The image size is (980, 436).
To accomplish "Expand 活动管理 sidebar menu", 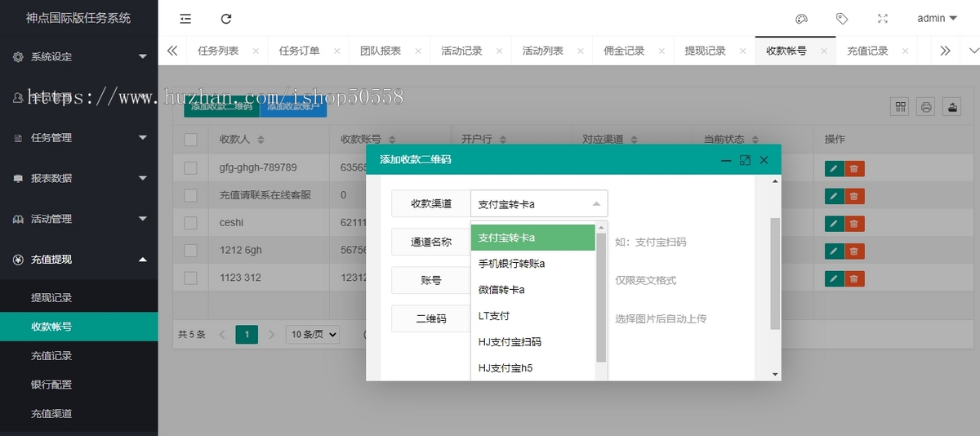I will pos(79,219).
